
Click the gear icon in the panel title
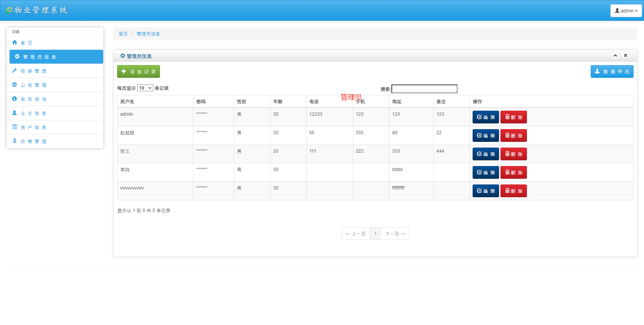(x=122, y=56)
